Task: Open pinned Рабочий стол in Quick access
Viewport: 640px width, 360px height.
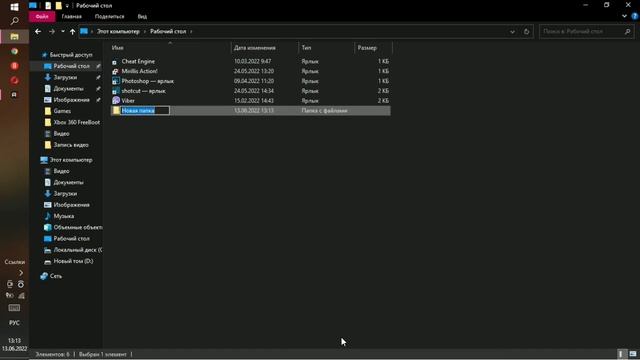Action: tap(71, 66)
